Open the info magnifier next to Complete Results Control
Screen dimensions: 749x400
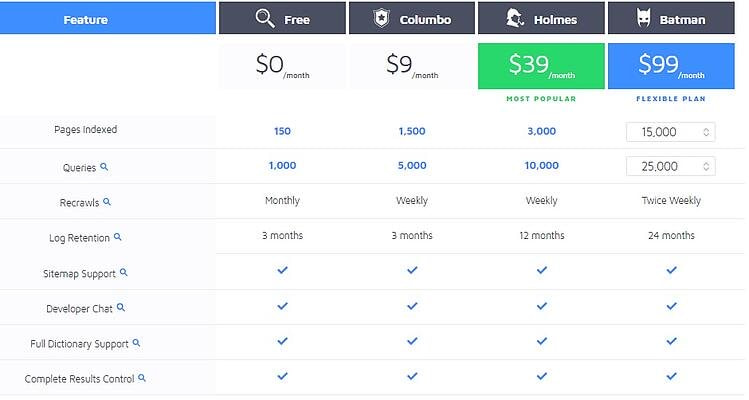142,378
